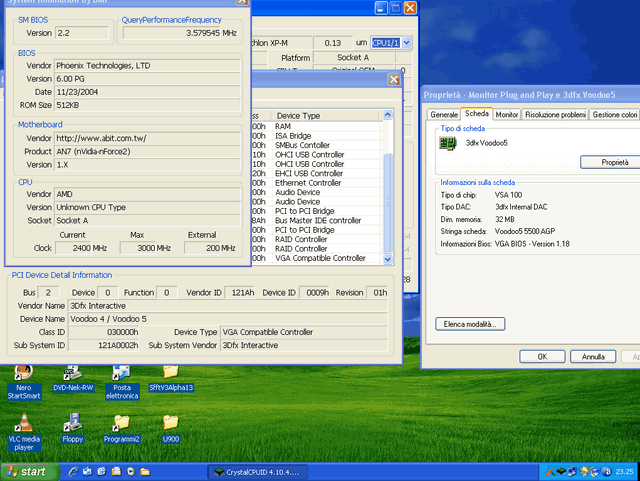Viewport: 640px width, 481px height.
Task: Open the Nero StartSmart desktop shortcut
Action: [23, 382]
